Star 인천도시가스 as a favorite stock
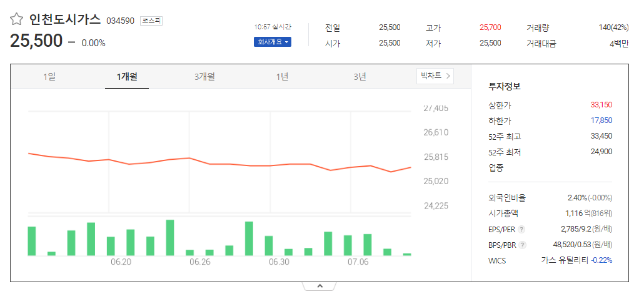 pyautogui.click(x=16, y=19)
